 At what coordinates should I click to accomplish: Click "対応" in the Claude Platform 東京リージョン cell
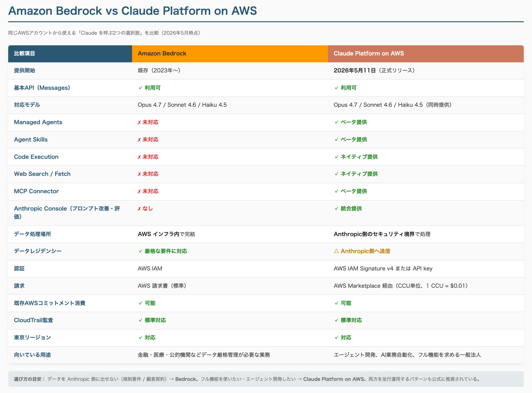[343, 338]
